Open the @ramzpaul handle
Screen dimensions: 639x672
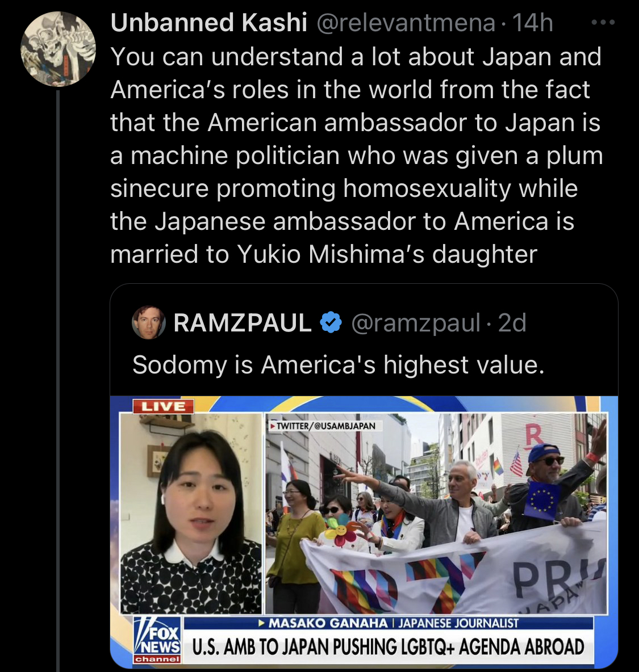(416, 323)
